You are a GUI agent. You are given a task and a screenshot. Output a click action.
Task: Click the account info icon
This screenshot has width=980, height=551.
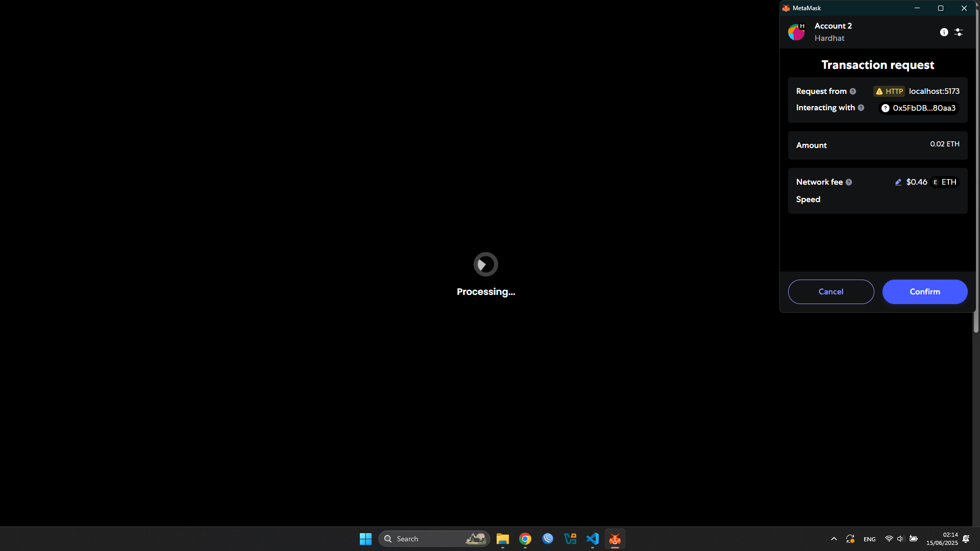944,32
